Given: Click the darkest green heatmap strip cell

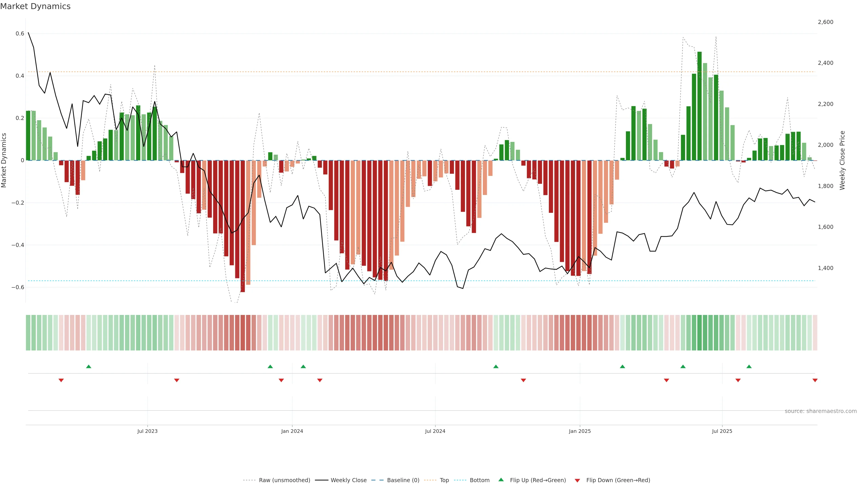Looking at the screenshot, I should click(x=700, y=333).
